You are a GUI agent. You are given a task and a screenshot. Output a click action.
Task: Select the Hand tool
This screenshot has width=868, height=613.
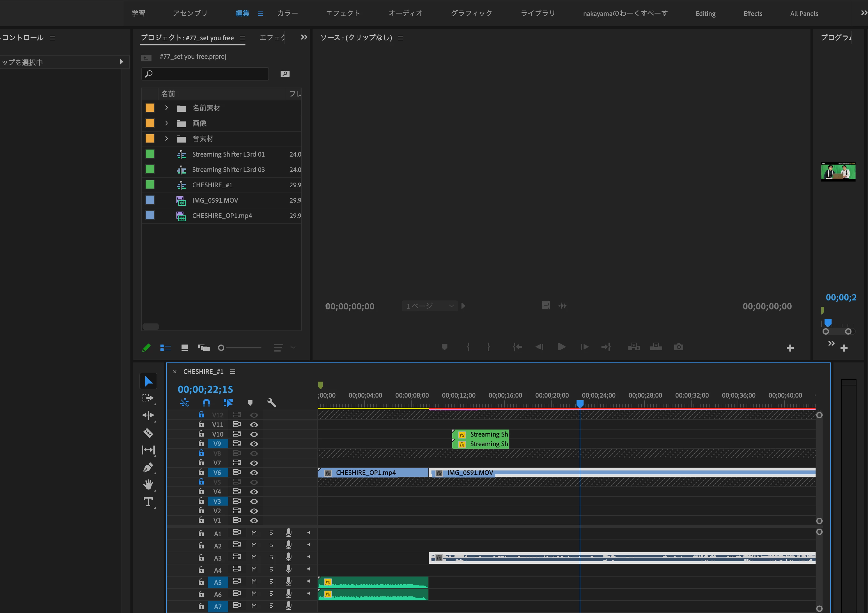(148, 485)
